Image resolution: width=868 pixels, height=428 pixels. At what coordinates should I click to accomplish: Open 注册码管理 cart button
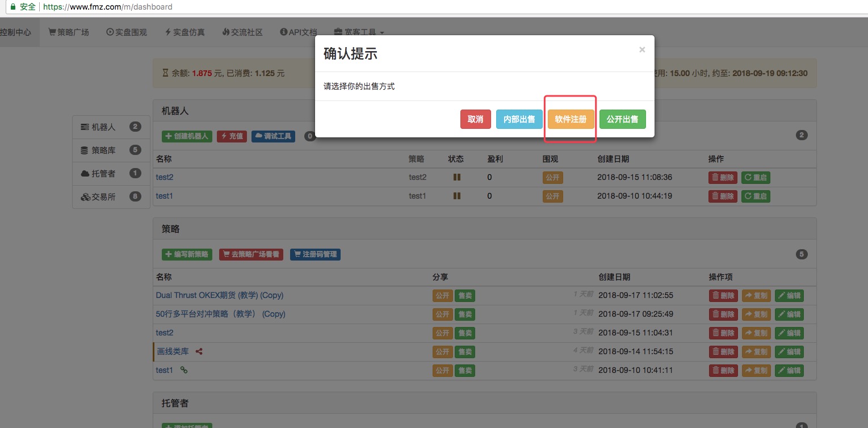tap(315, 254)
